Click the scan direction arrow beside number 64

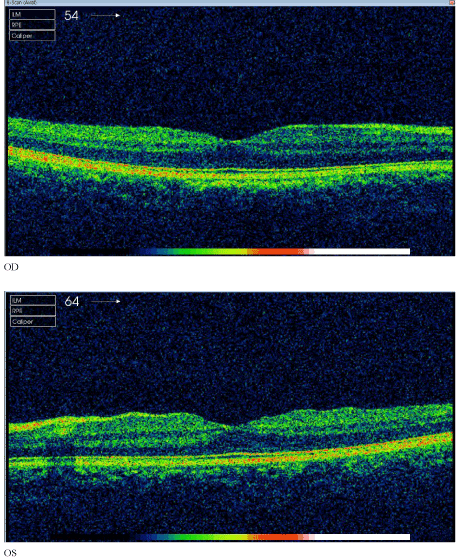[106, 301]
